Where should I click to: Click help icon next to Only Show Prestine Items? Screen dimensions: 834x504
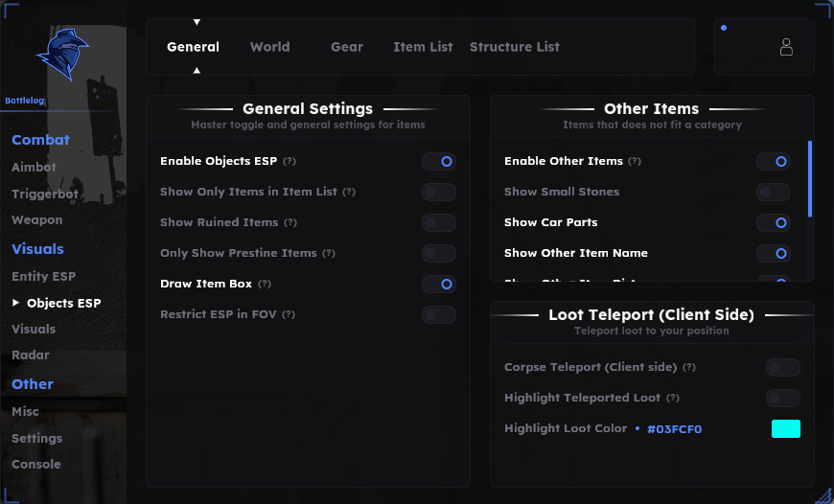(x=329, y=253)
